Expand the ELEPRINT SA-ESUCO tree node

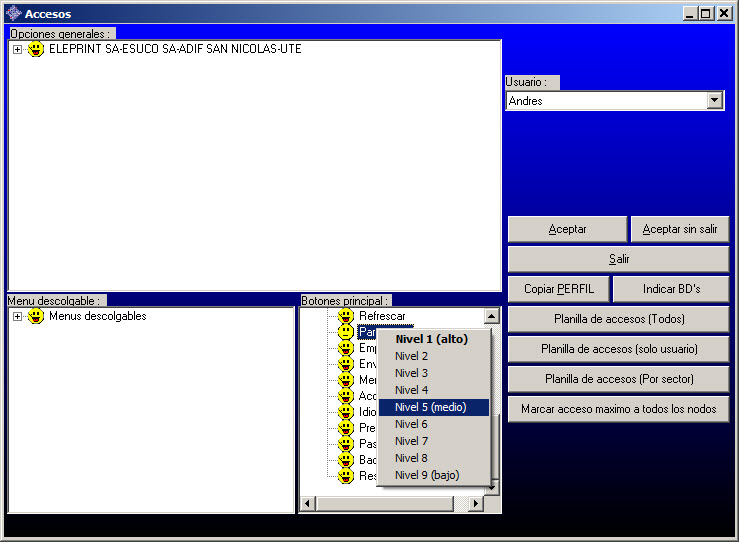coord(17,49)
